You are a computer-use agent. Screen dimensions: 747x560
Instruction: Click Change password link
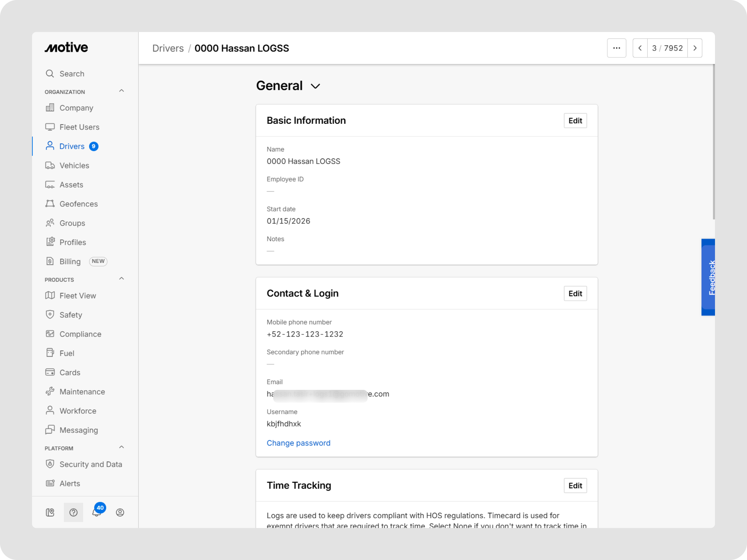pyautogui.click(x=298, y=443)
